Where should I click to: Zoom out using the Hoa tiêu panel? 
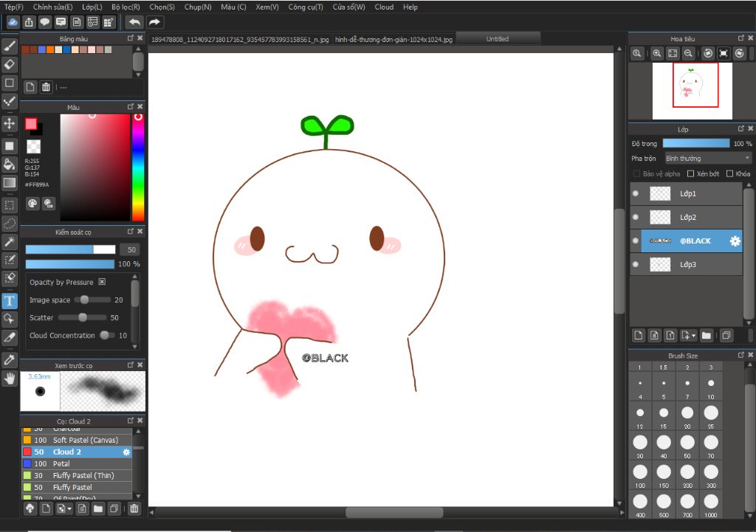click(x=689, y=53)
